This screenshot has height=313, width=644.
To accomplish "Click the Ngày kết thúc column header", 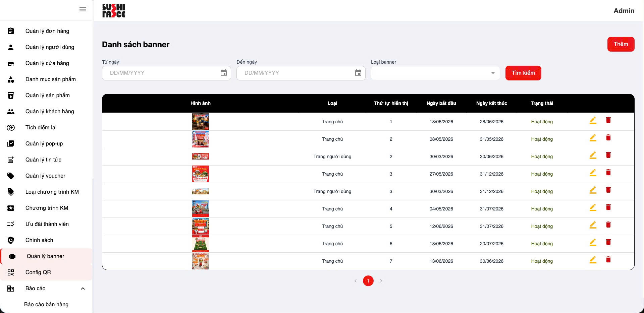I will coord(492,103).
